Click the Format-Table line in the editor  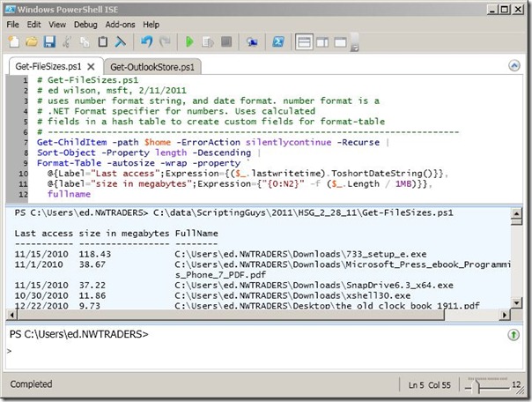144,163
